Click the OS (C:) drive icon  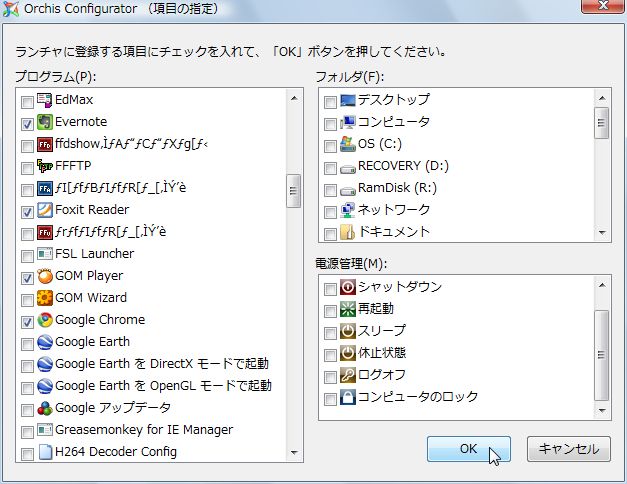click(347, 144)
